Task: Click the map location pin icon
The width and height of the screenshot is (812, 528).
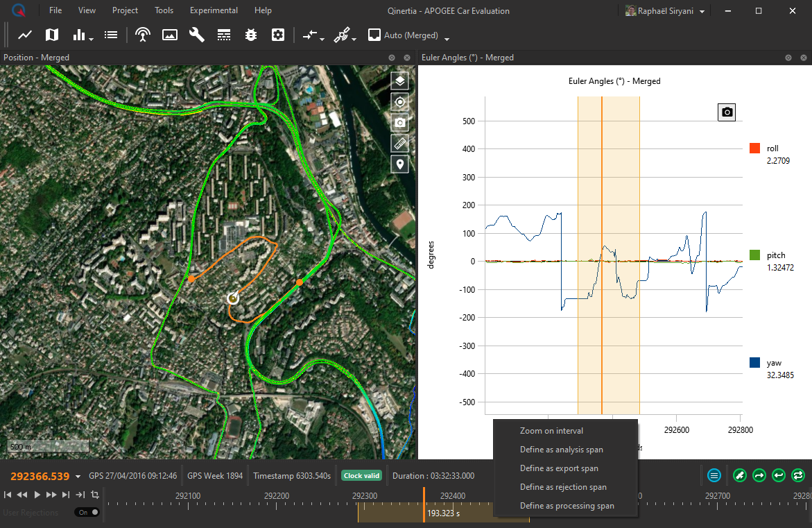Action: click(x=399, y=164)
